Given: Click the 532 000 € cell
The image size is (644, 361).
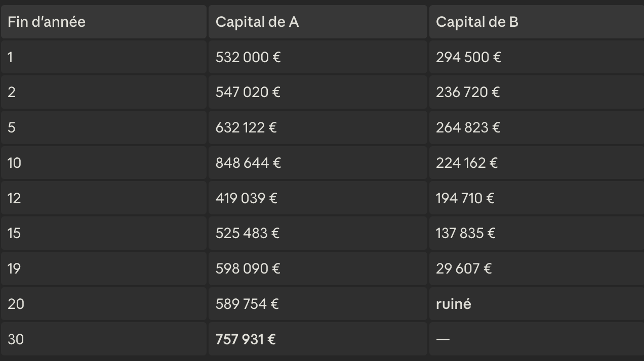Looking at the screenshot, I should point(318,57).
